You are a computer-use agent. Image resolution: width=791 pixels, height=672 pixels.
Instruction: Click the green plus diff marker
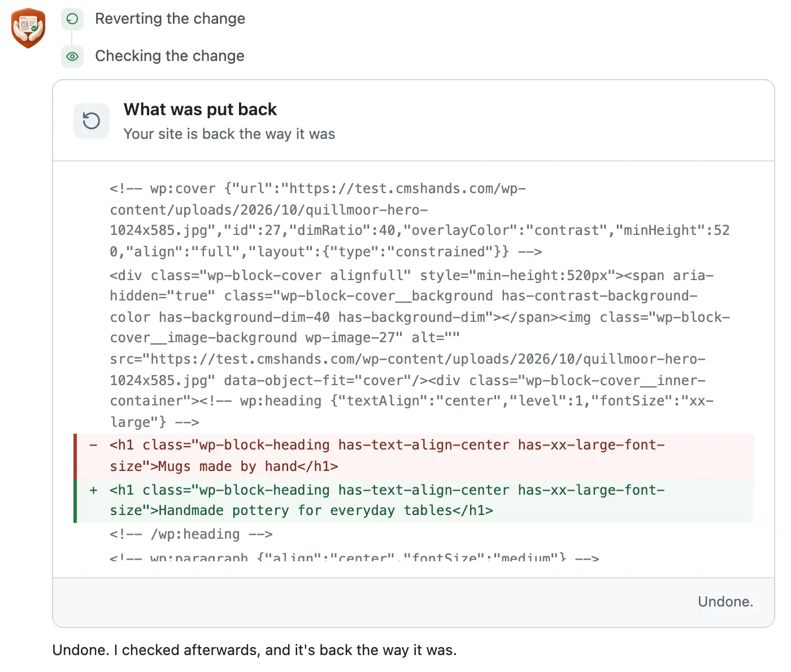pos(93,490)
